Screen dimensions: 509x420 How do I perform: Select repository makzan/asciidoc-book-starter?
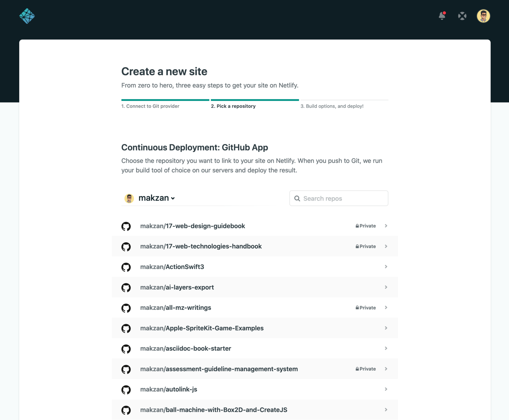255,348
